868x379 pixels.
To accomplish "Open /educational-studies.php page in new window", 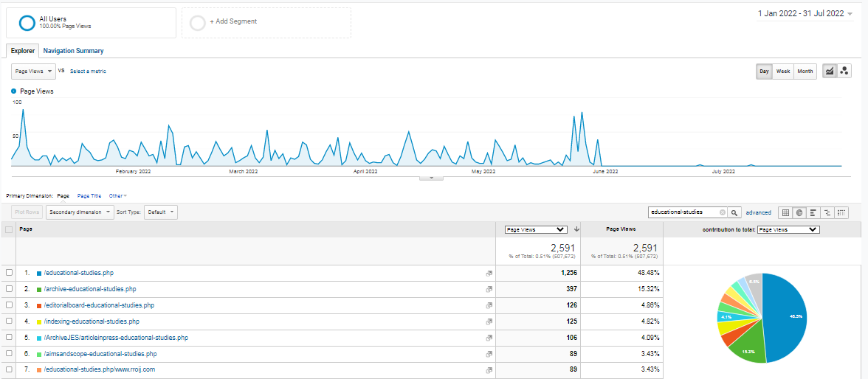I will click(489, 273).
